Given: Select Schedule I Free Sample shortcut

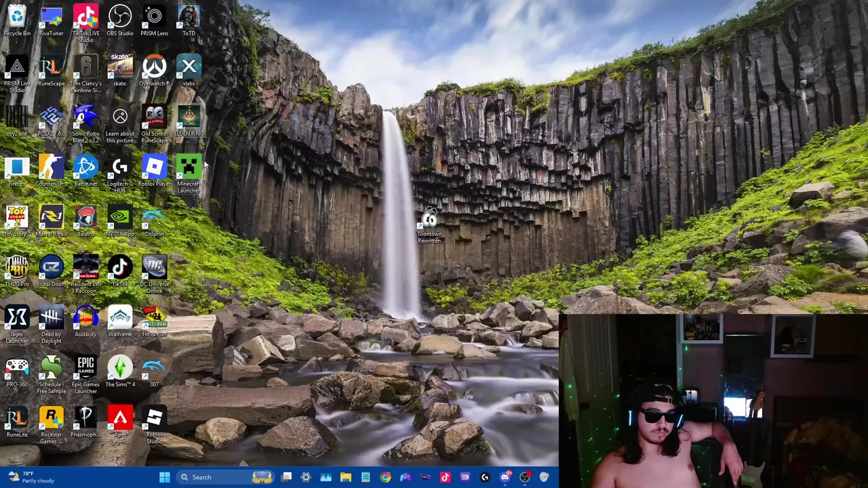Looking at the screenshot, I should coord(52,375).
